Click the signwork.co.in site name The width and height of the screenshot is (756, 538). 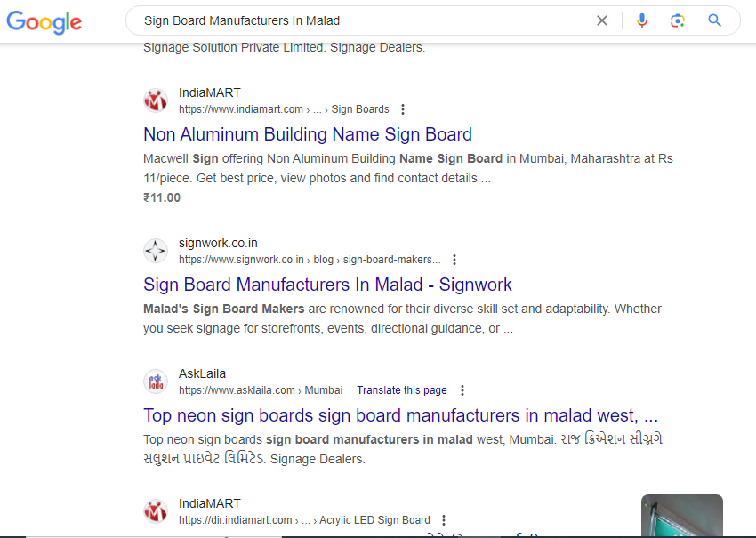218,243
